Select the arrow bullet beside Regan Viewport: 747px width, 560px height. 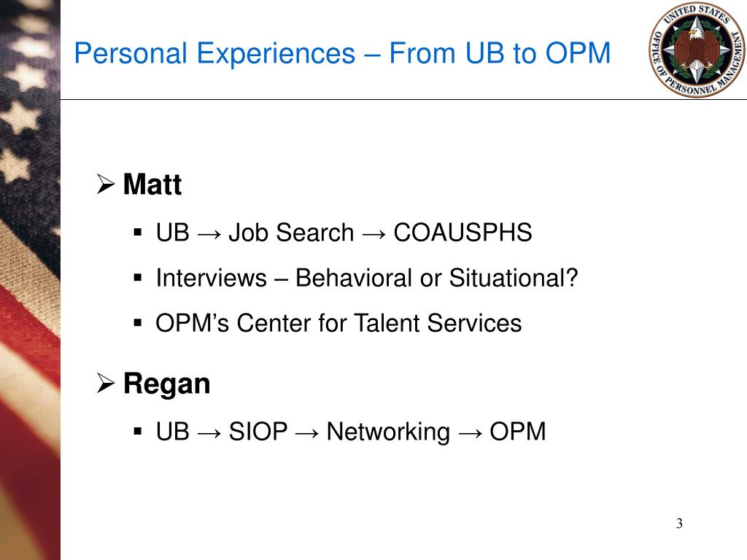(106, 384)
